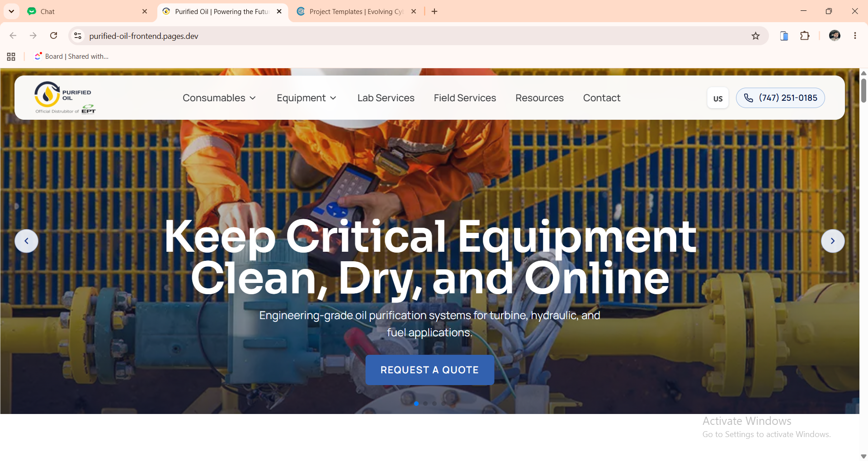The image size is (868, 461).
Task: Click the Equipment chevron arrow
Action: [333, 98]
